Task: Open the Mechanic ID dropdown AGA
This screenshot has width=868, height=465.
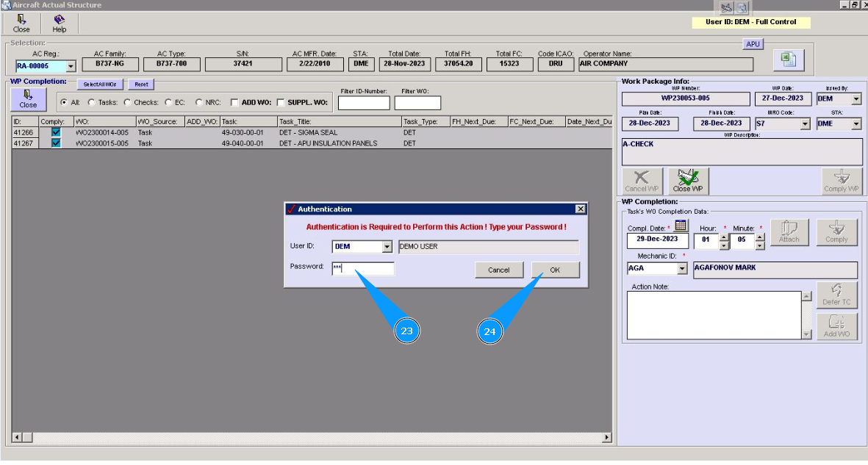Action: (682, 268)
